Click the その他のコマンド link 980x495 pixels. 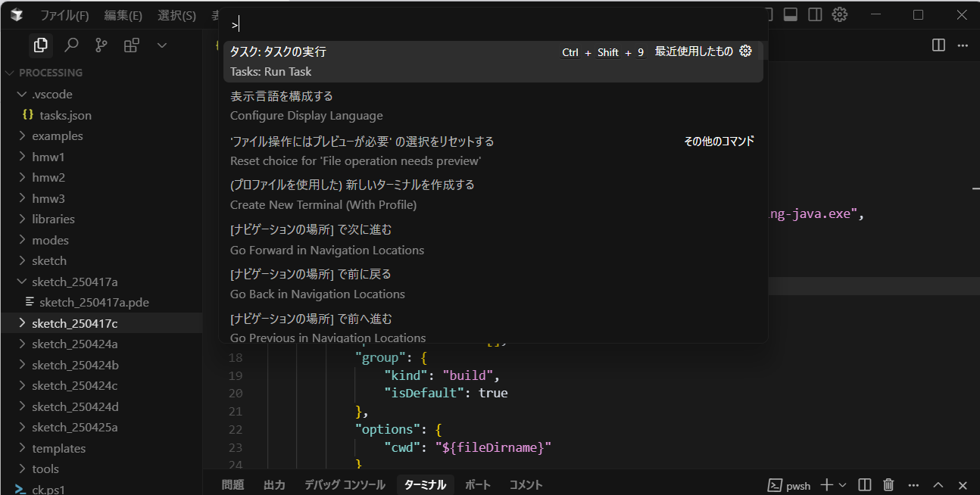[x=718, y=141]
